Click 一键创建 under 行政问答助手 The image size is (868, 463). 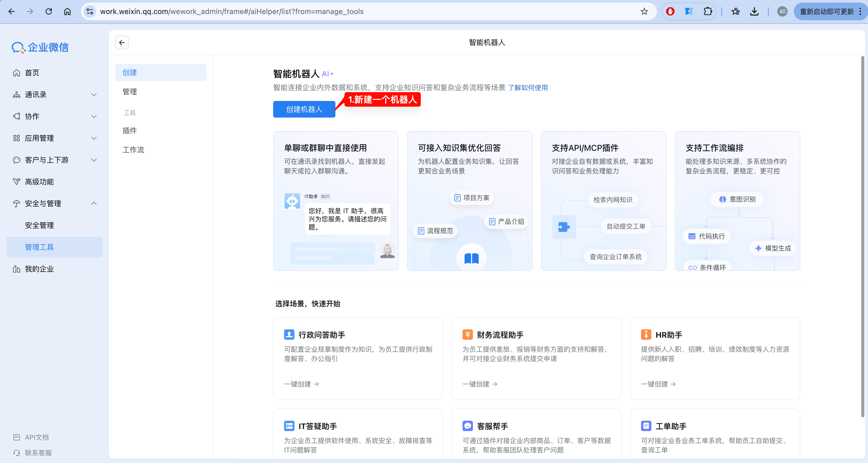[x=301, y=384]
